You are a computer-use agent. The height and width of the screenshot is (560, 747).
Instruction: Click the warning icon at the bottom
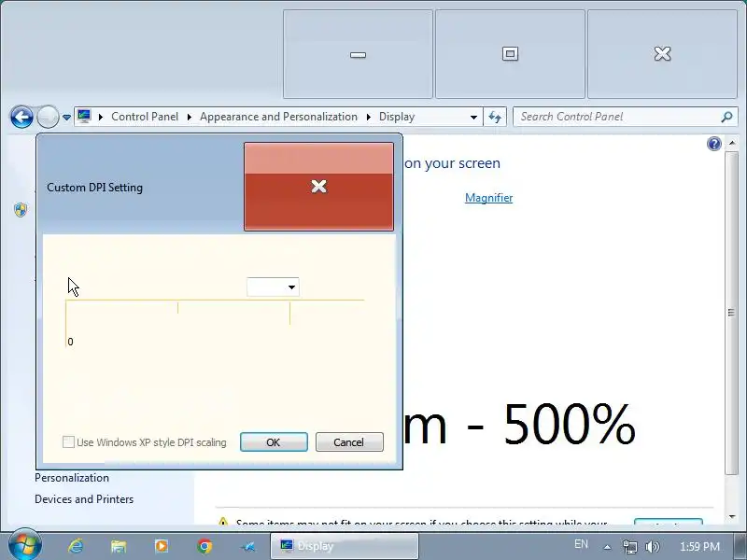coord(223,522)
